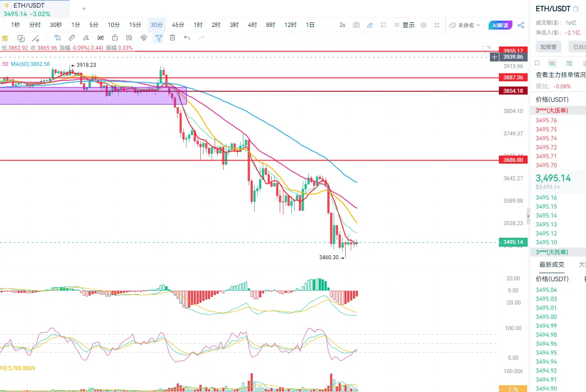
Task: Select the active 30分 timeframe
Action: coord(157,25)
